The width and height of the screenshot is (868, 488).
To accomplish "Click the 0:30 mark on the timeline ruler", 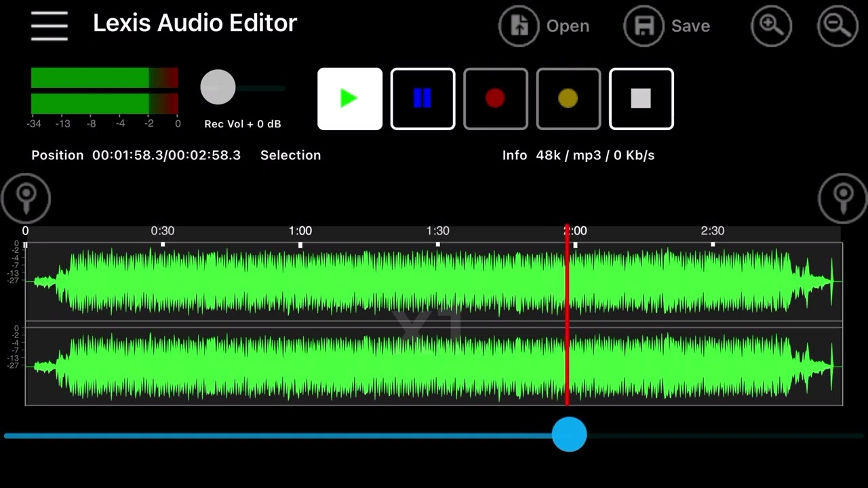I will pyautogui.click(x=163, y=231).
